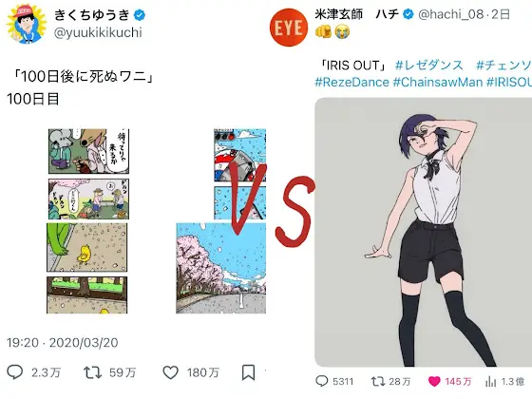Open the #レゼダンス hashtag
The width and height of the screenshot is (532, 399).
429,66
